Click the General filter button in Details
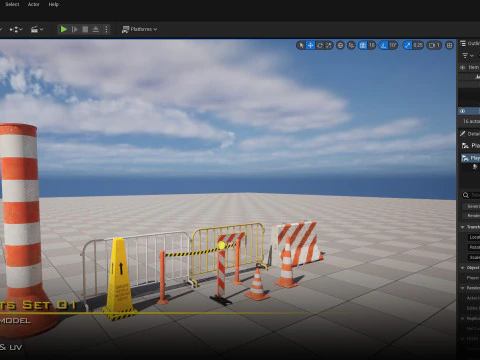 pyautogui.click(x=472, y=207)
